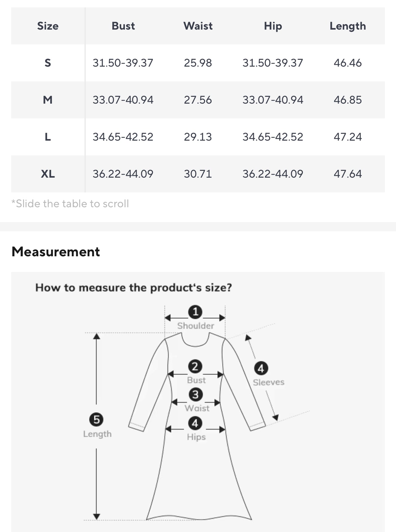
Task: Click the number 1 Shoulder marker
Action: click(x=195, y=312)
